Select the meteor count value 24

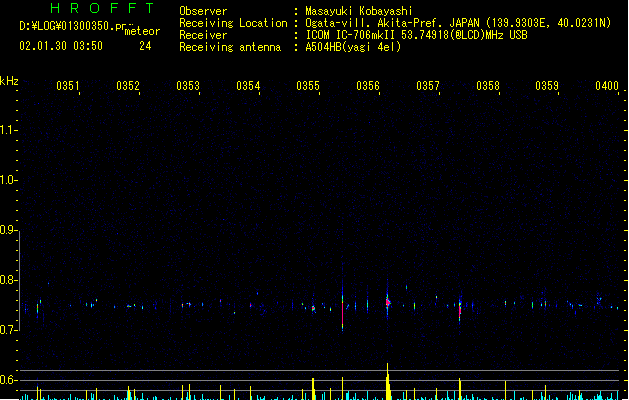coord(145,46)
